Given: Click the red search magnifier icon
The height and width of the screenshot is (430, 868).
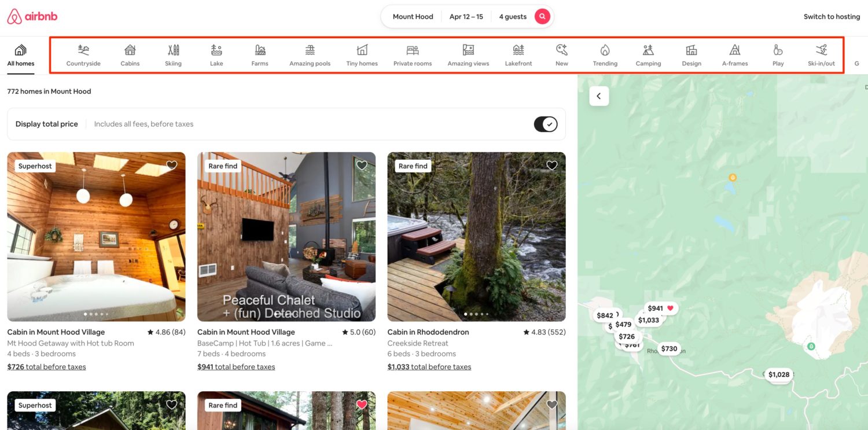Looking at the screenshot, I should coord(542,16).
